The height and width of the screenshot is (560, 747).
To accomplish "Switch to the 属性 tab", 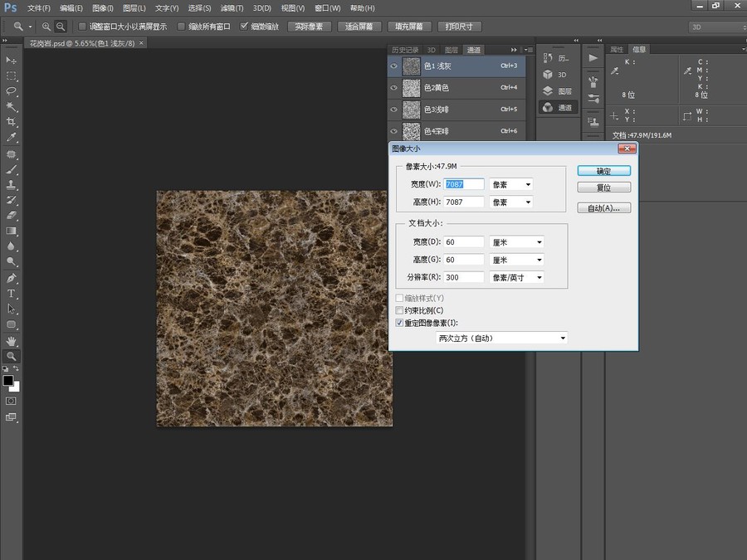I will [x=617, y=49].
